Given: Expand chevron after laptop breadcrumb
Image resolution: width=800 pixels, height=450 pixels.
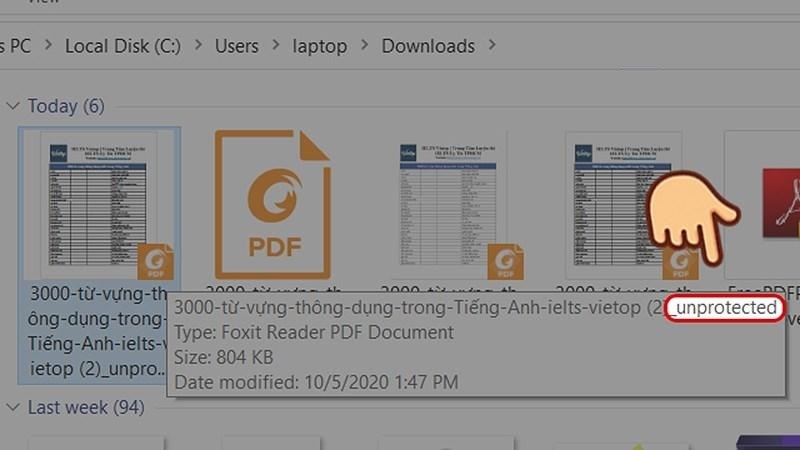Looking at the screenshot, I should (x=364, y=45).
